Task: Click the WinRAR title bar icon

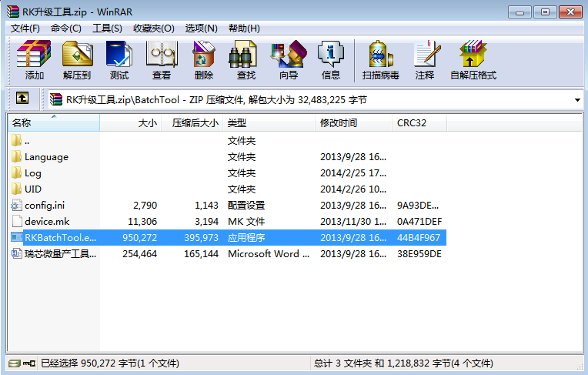Action: (13, 12)
